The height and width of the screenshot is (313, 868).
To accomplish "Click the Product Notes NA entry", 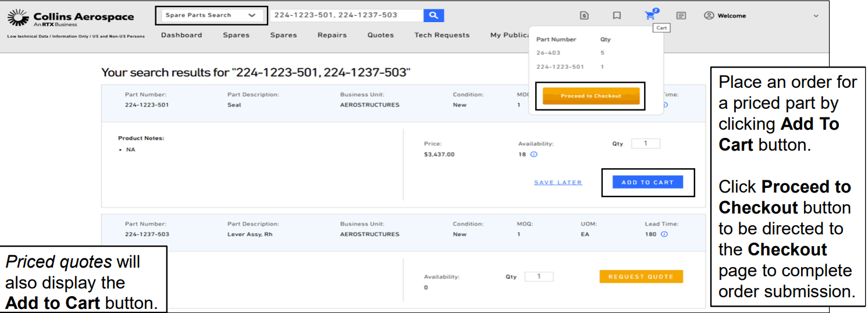I will point(130,150).
